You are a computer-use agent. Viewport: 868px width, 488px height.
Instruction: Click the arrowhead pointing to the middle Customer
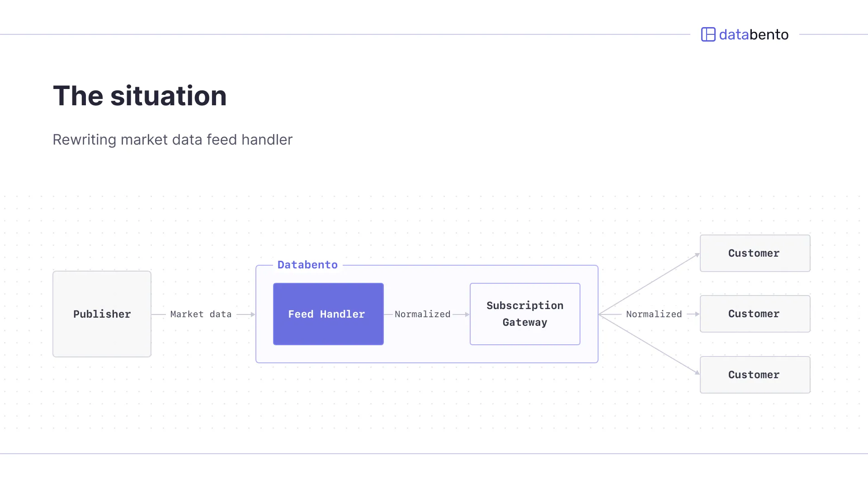click(697, 314)
